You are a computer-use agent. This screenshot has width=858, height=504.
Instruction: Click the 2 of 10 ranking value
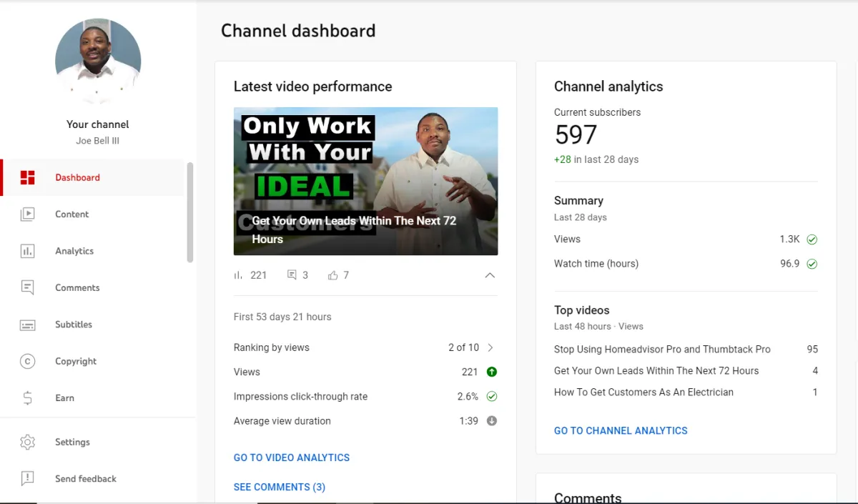pyautogui.click(x=463, y=347)
